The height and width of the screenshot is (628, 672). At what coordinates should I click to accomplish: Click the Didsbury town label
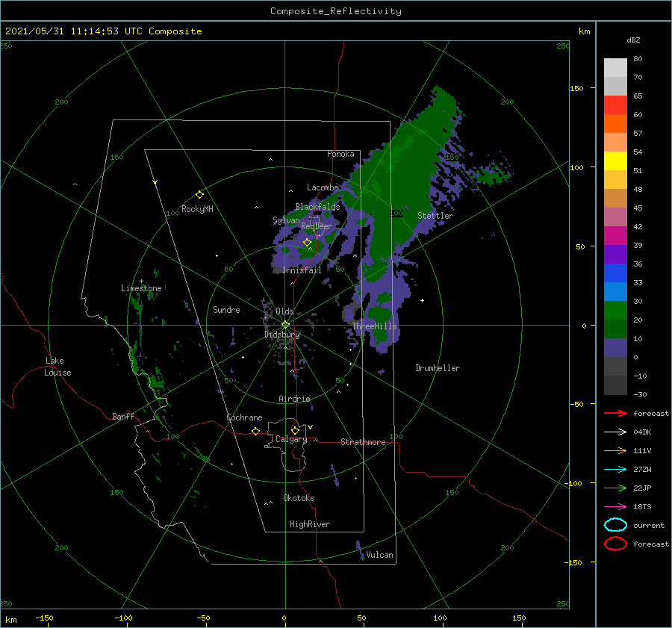click(x=281, y=335)
